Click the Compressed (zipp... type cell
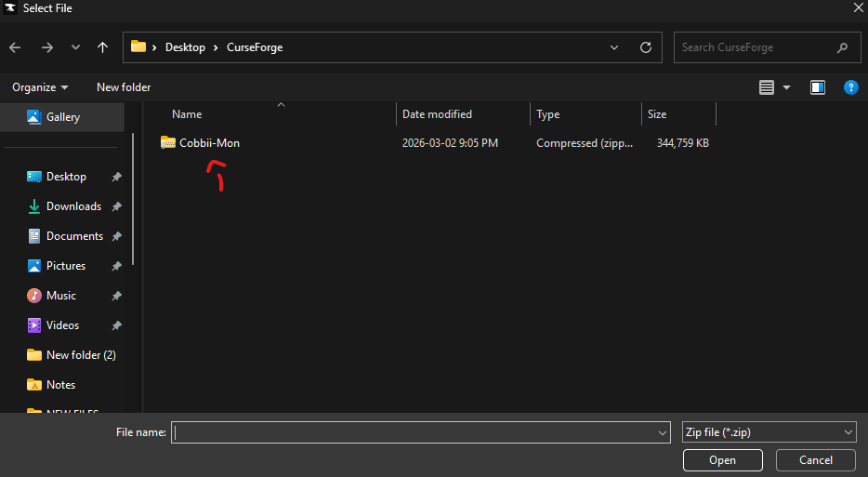Viewport: 868px width, 477px height. [585, 143]
